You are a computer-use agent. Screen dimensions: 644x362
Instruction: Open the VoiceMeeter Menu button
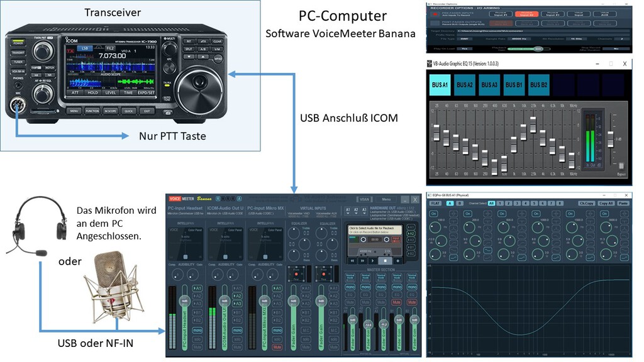pyautogui.click(x=386, y=199)
